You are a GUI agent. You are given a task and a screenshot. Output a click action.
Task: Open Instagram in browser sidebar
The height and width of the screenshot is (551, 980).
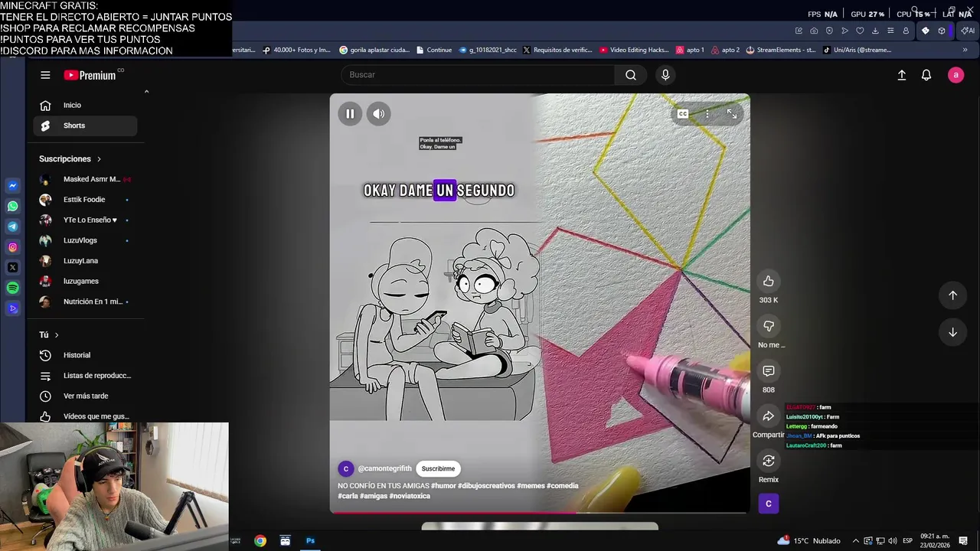(x=12, y=247)
